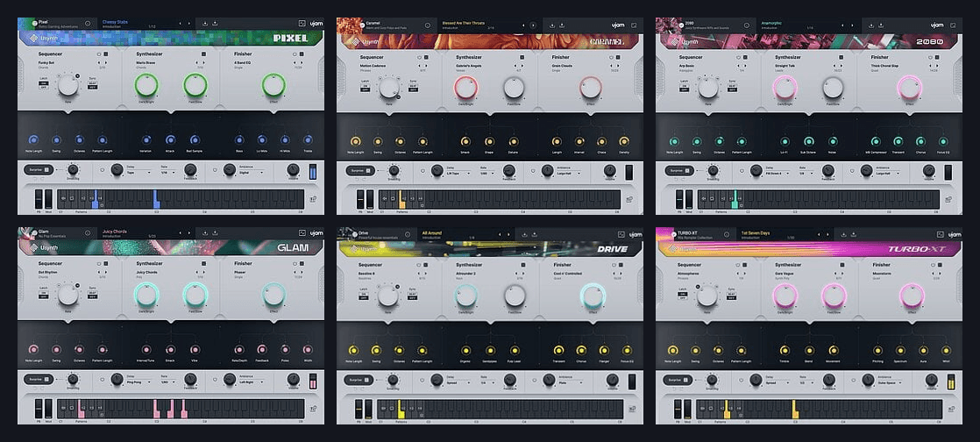Click the square icon beside Pixel Sequencer title
The image size is (980, 442).
pos(105,54)
